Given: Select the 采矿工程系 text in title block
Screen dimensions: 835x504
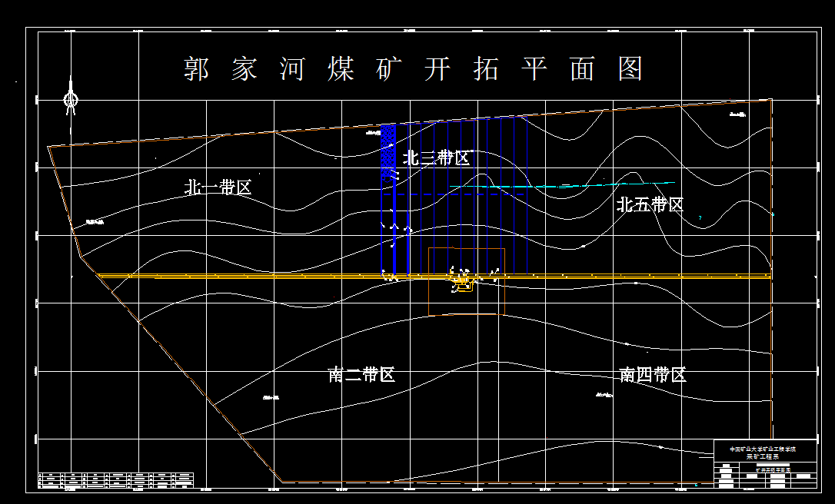Looking at the screenshot, I should click(763, 457).
